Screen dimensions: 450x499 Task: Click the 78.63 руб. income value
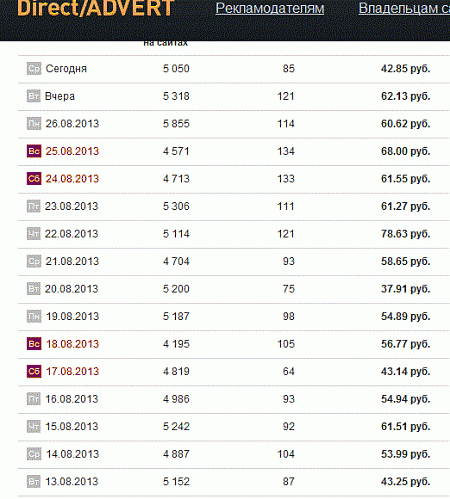click(406, 234)
